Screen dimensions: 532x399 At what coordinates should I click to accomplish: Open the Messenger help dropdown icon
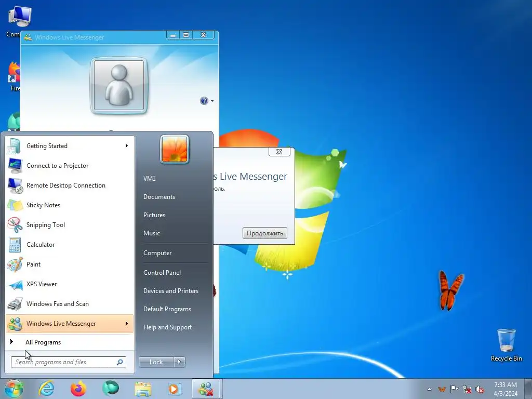pyautogui.click(x=206, y=101)
